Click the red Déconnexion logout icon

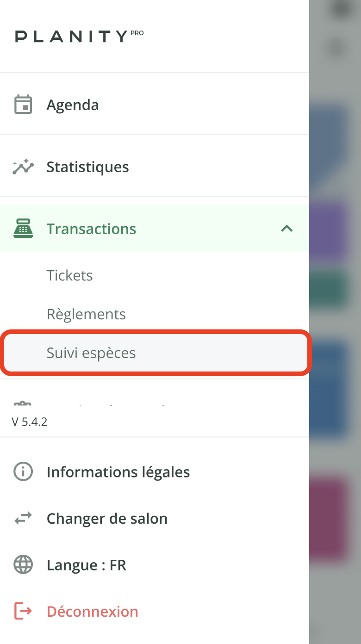(23, 611)
